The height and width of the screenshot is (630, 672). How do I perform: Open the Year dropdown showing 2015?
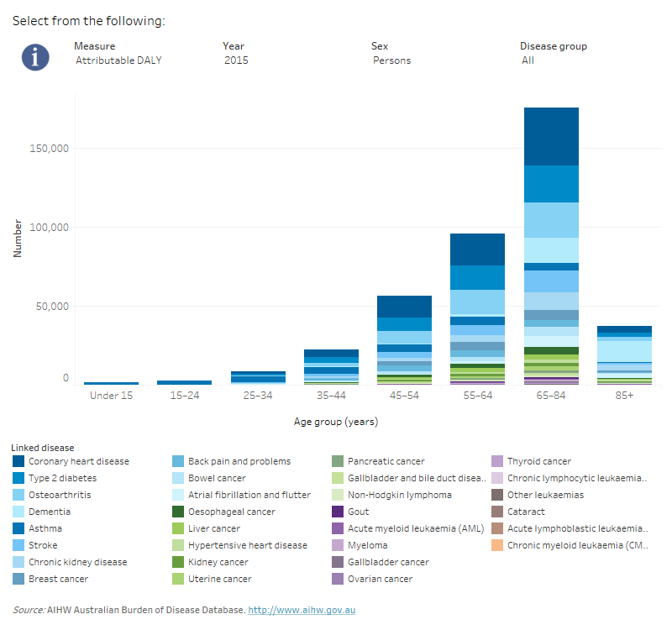click(235, 60)
